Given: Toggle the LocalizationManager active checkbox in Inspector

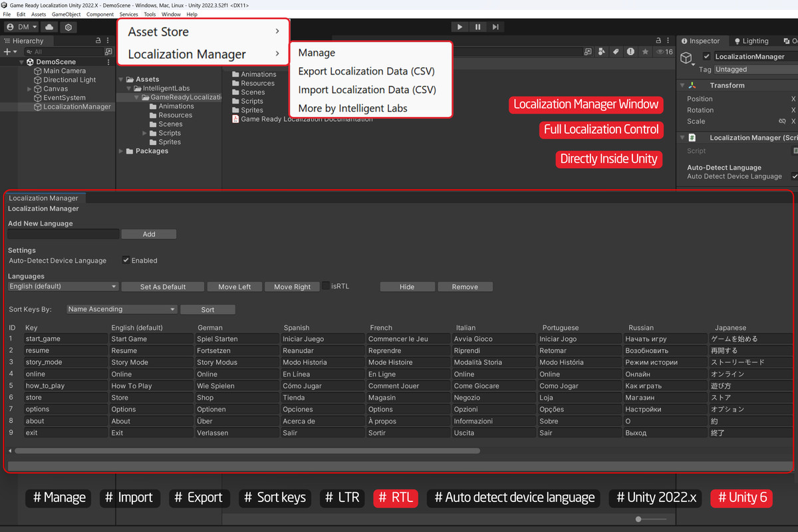Looking at the screenshot, I should tap(707, 57).
